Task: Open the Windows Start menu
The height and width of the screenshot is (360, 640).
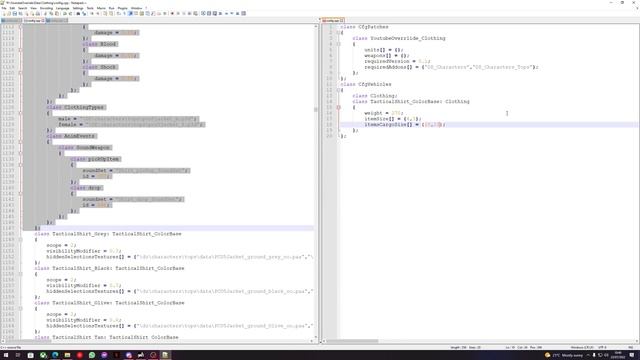Action: (x=6, y=355)
